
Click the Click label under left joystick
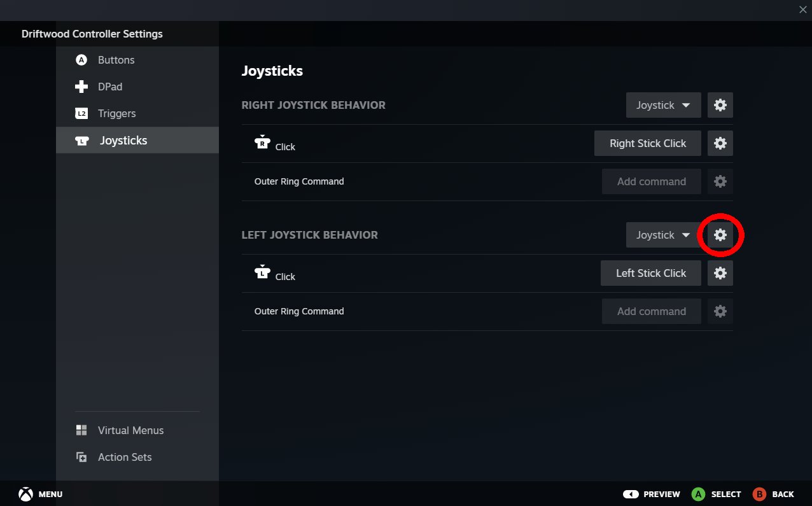click(x=285, y=277)
